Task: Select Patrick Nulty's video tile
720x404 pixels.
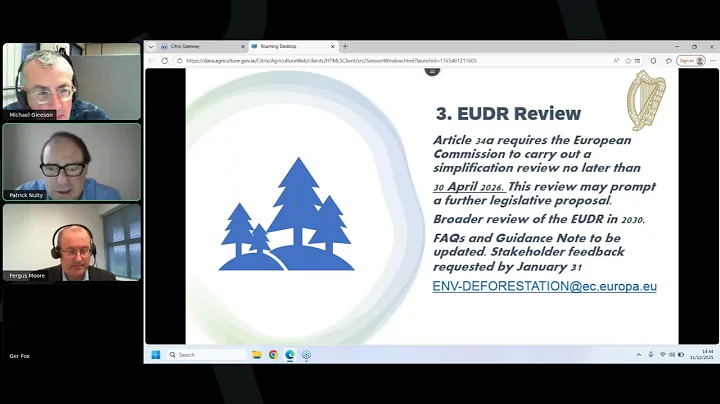Action: click(72, 162)
